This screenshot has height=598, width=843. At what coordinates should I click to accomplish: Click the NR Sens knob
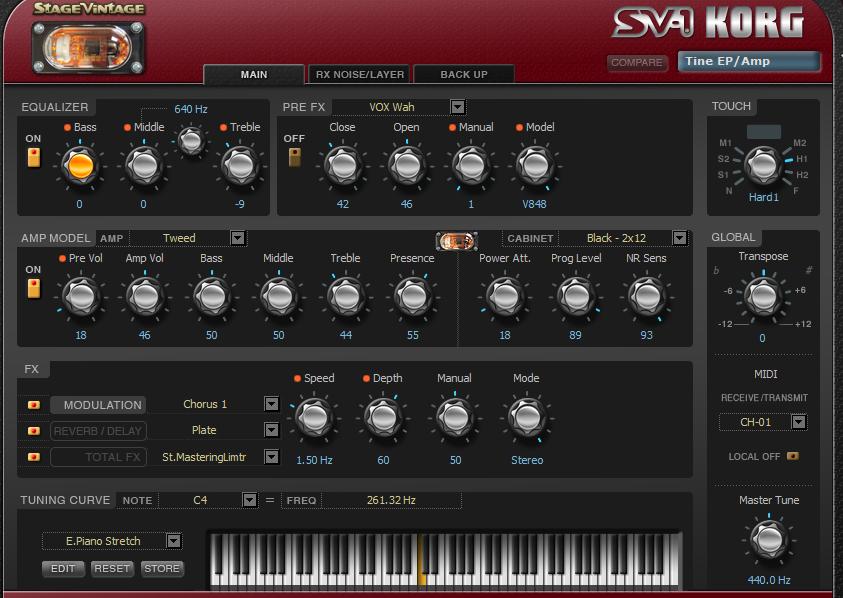coord(647,297)
